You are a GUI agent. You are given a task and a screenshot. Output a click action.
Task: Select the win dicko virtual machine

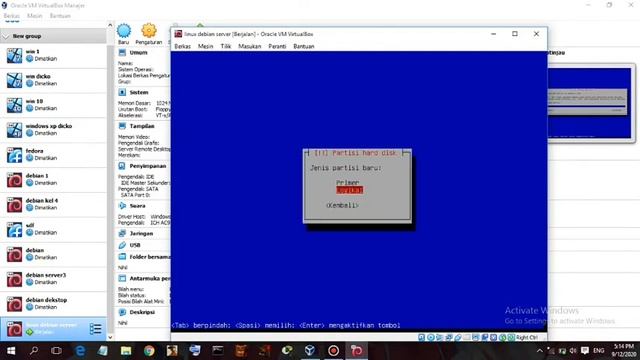coord(53,80)
